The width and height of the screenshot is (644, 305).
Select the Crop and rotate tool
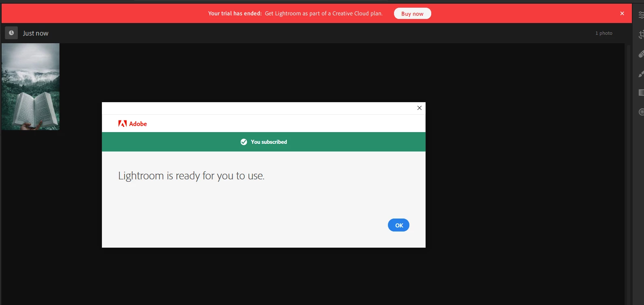[x=641, y=35]
